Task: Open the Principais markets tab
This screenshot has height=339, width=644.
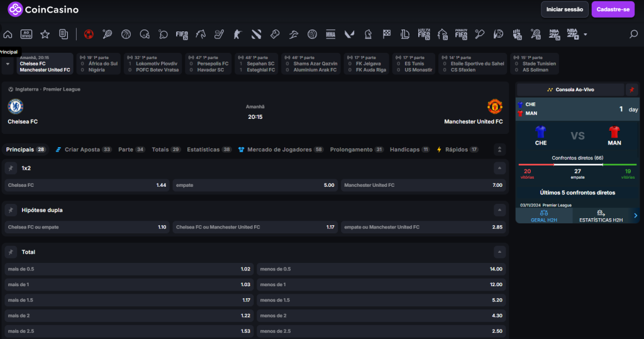Action: pyautogui.click(x=25, y=150)
